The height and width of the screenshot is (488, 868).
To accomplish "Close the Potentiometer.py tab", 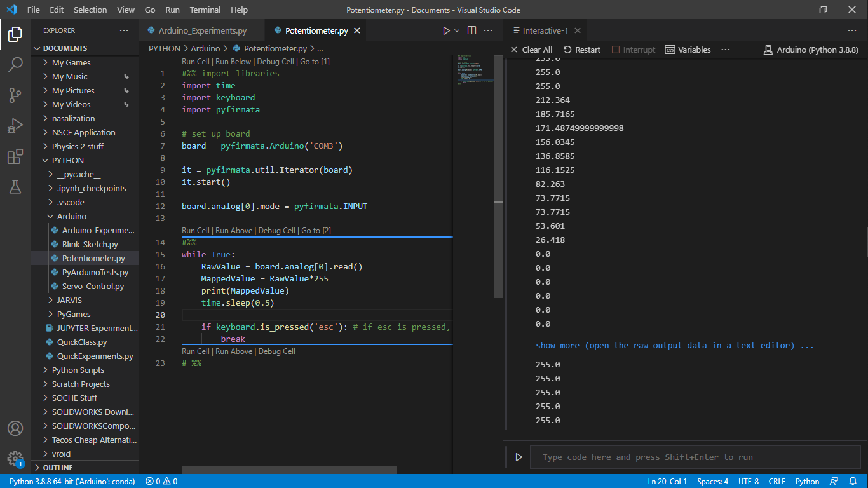I will [x=357, y=30].
